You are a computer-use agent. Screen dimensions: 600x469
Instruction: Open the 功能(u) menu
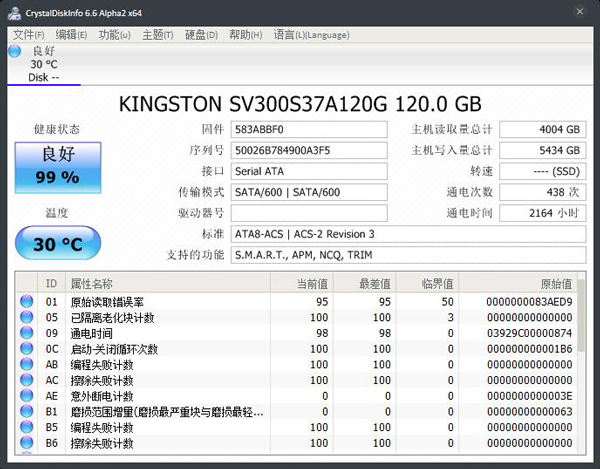pos(115,35)
